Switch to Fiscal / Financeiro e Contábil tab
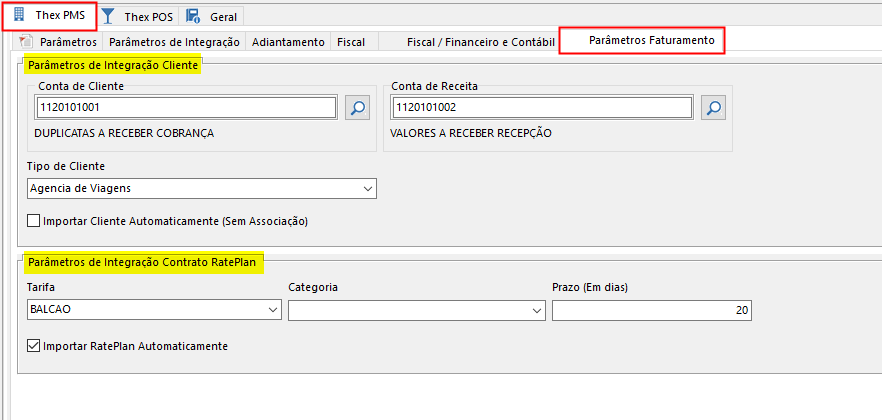 [x=481, y=42]
